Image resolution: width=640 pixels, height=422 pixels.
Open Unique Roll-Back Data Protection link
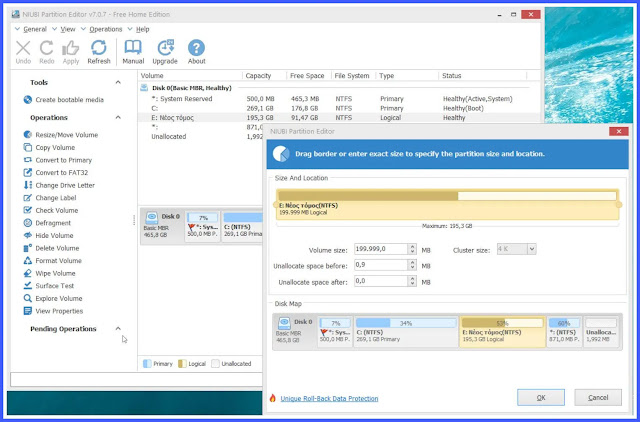329,398
